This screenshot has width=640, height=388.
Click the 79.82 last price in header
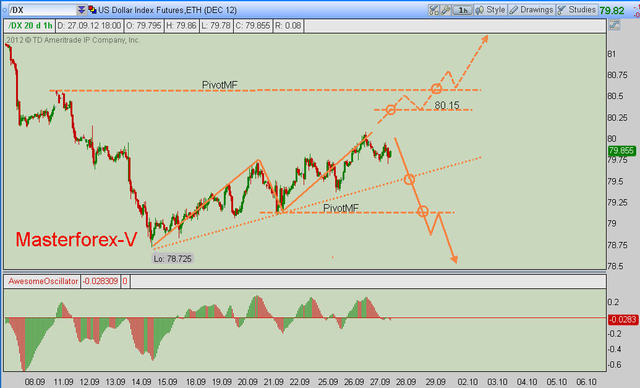(612, 11)
